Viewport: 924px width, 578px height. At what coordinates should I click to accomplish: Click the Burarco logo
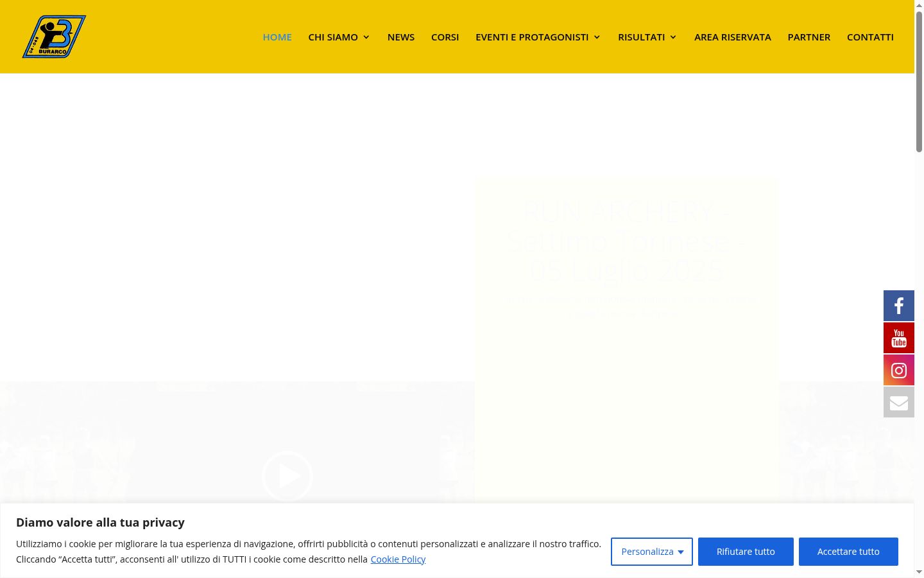pyautogui.click(x=55, y=37)
